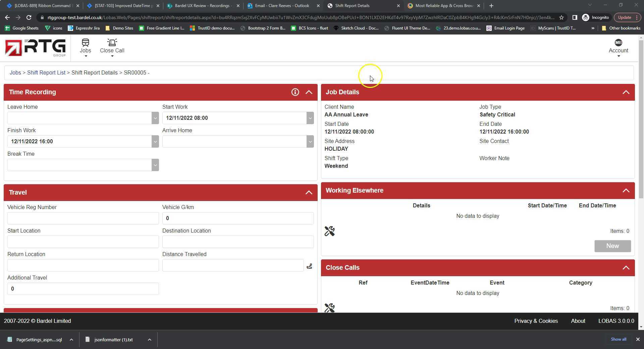Click the tools icon in Close Calls

pyautogui.click(x=329, y=308)
